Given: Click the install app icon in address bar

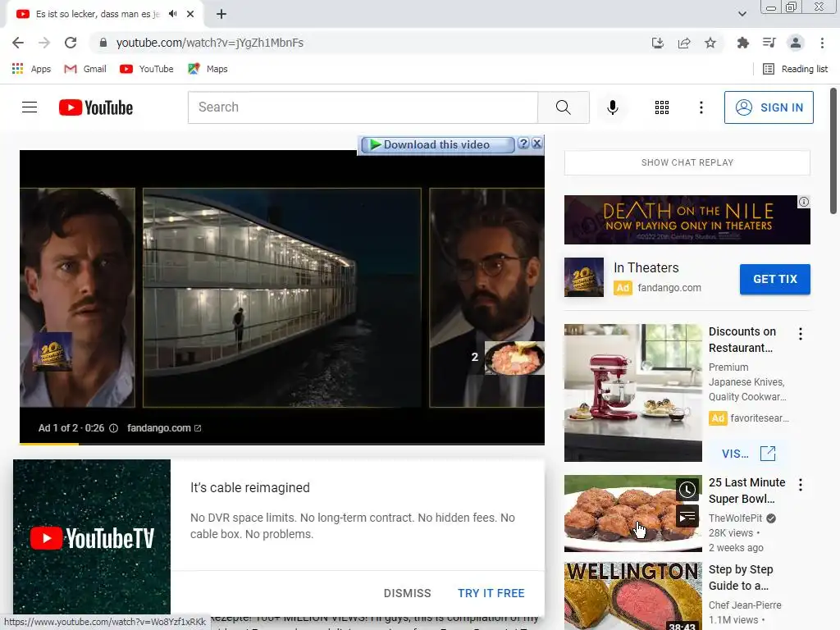Looking at the screenshot, I should [x=658, y=43].
